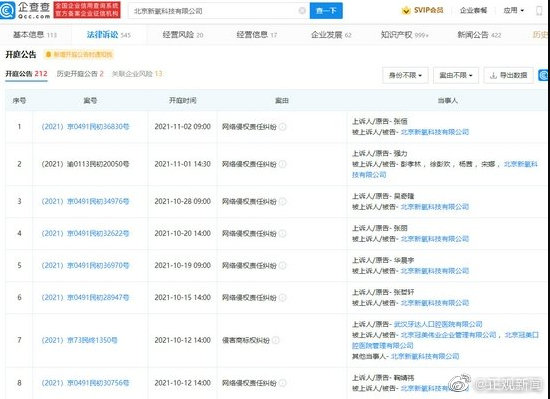Click hearing time 2021-11-02 09:00

[x=182, y=127]
